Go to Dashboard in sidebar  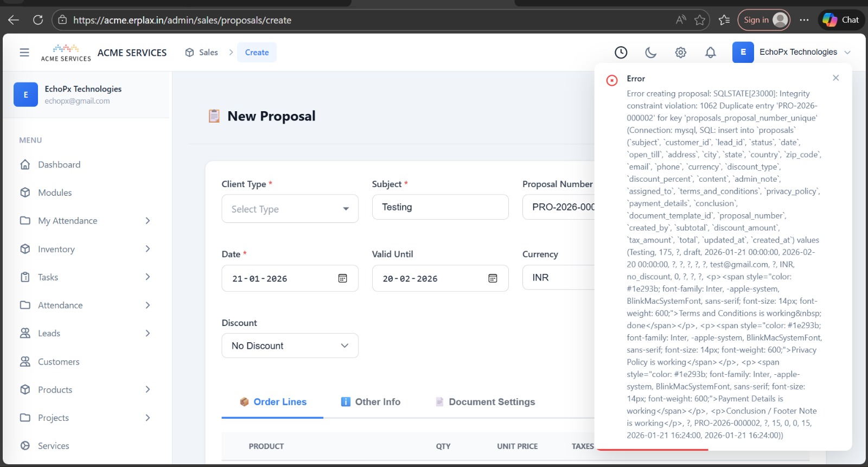point(59,165)
